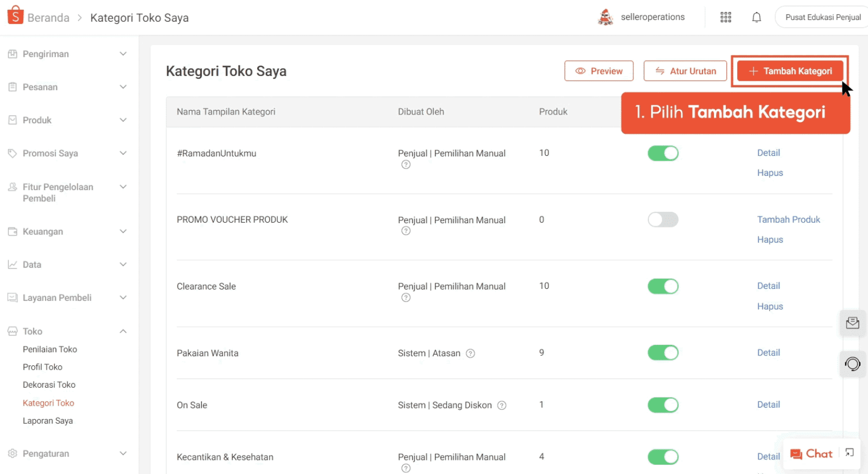Click the Produk bag icon
The height and width of the screenshot is (474, 868).
click(x=12, y=120)
